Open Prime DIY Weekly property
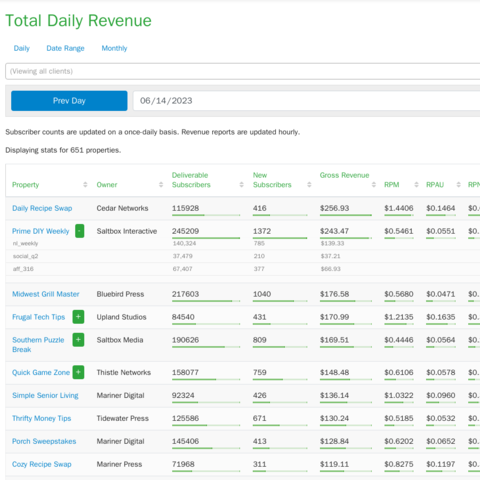This screenshot has height=480, width=480. point(40,231)
